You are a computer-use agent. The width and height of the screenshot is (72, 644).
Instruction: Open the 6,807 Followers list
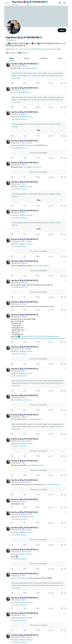(x=23, y=53)
